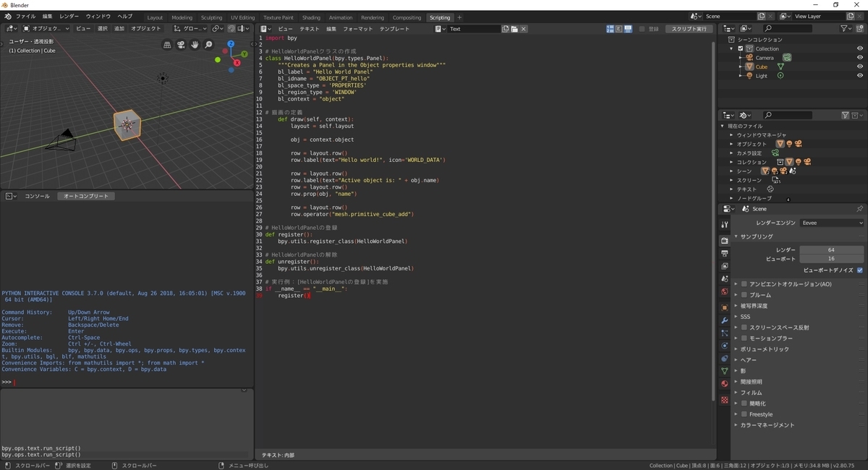
Task: Toggle the 登録 register checkbox
Action: [642, 29]
